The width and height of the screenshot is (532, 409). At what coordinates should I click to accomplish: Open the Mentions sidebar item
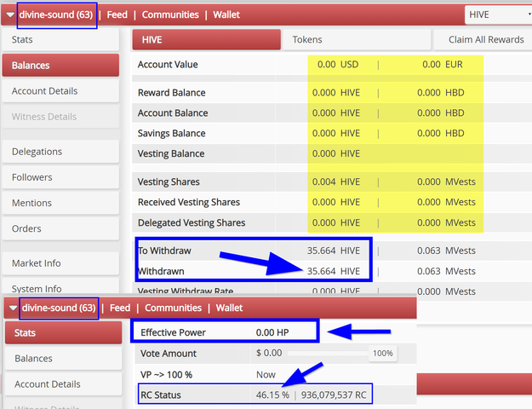pyautogui.click(x=60, y=203)
